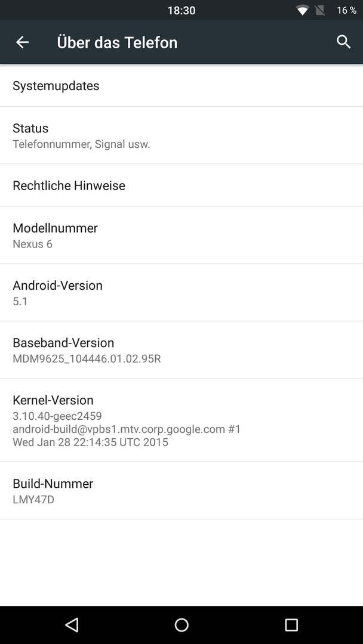
Task: Tap the kernel build date line
Action: click(x=90, y=442)
